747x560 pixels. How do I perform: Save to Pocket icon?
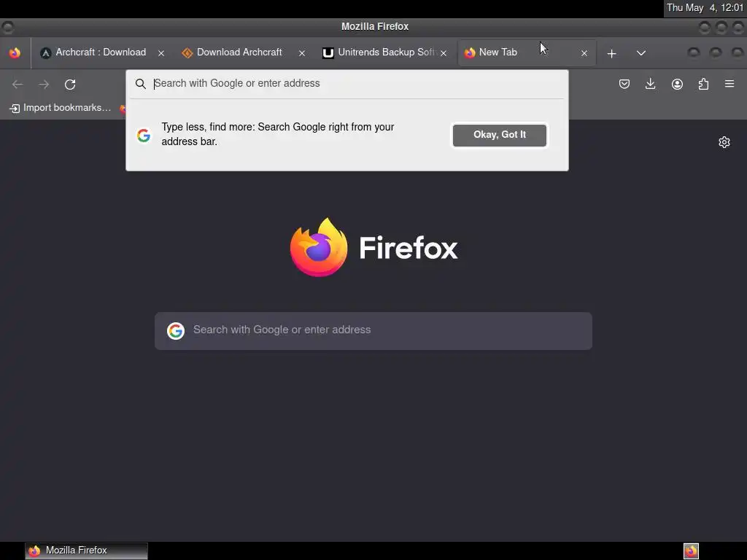pos(624,85)
